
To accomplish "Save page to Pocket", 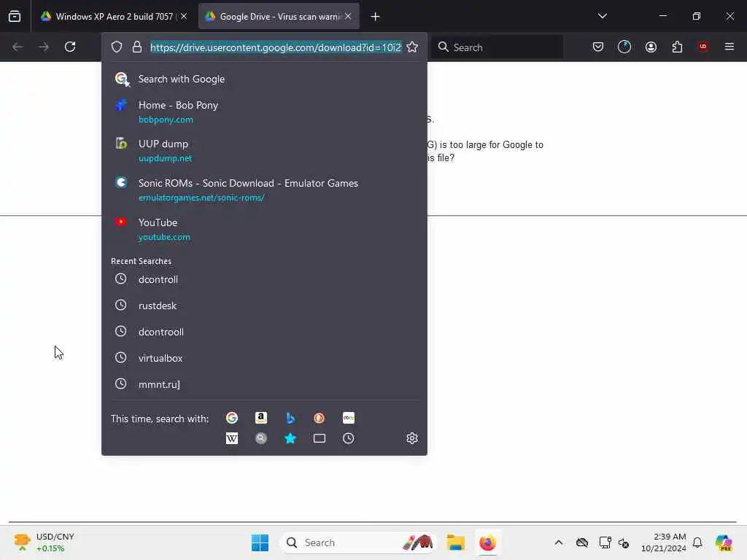I will point(598,47).
